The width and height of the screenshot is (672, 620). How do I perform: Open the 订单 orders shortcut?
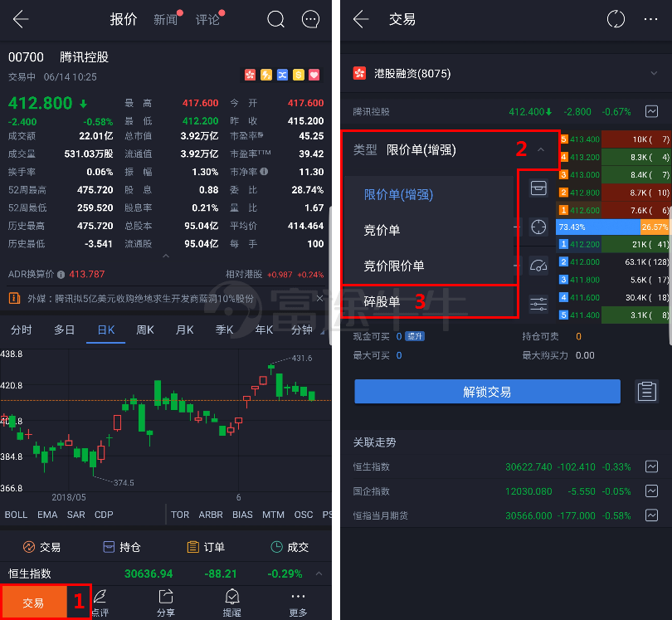pos(206,547)
